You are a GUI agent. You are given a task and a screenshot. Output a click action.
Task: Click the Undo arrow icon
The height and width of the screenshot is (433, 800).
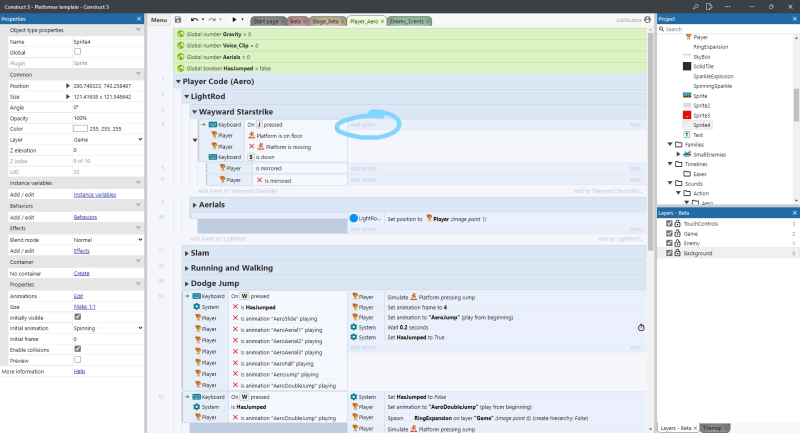click(x=194, y=20)
